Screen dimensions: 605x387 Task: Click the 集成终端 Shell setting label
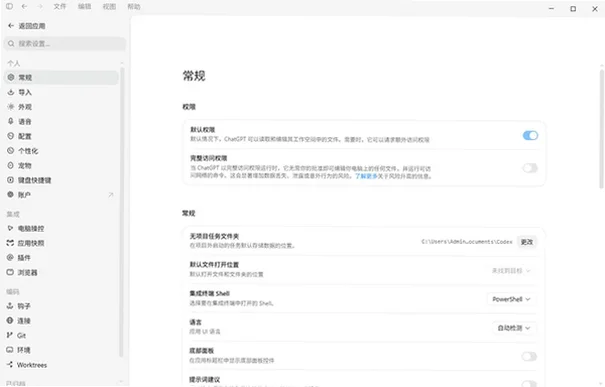[x=210, y=293]
